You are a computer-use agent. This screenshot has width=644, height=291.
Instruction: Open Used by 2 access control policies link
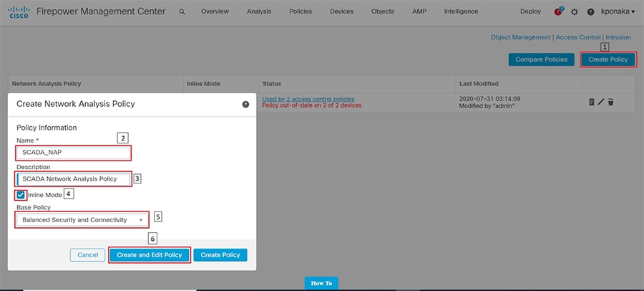tap(308, 99)
